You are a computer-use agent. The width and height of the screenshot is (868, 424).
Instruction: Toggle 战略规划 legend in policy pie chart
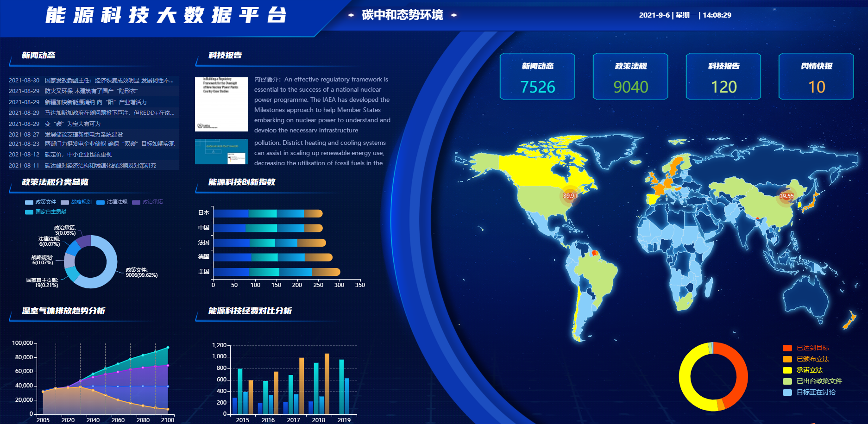click(76, 202)
